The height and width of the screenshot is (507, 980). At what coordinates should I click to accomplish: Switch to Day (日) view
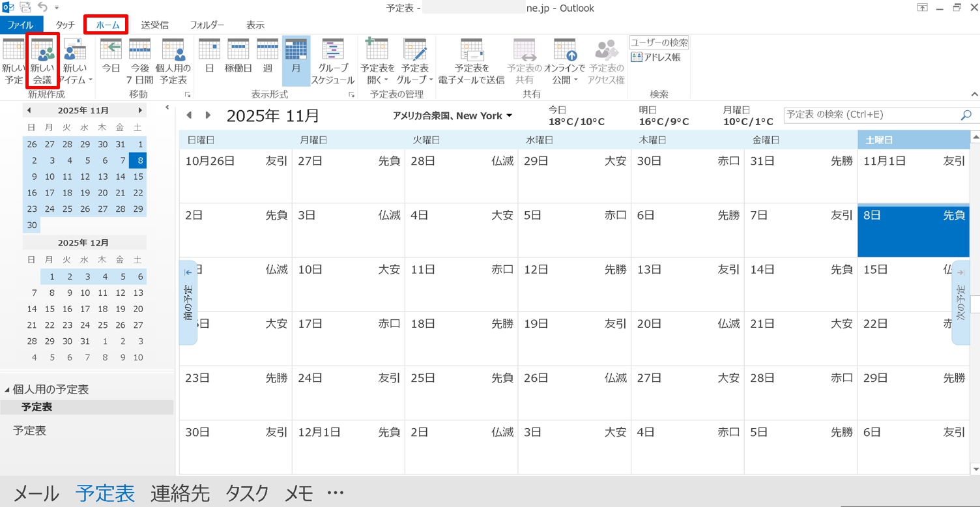pyautogui.click(x=209, y=61)
